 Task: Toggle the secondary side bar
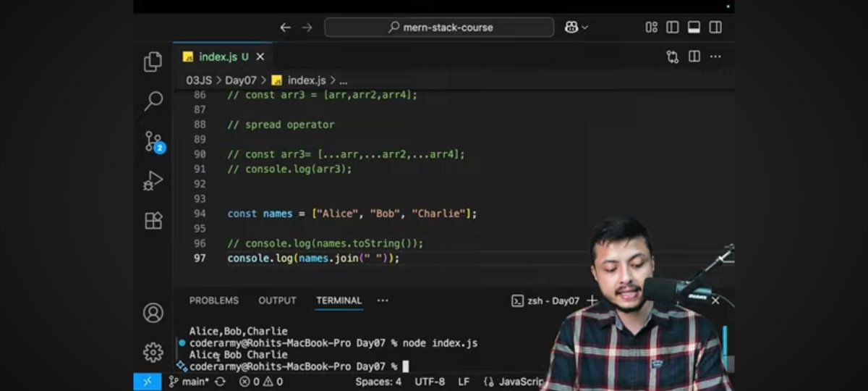pyautogui.click(x=715, y=28)
